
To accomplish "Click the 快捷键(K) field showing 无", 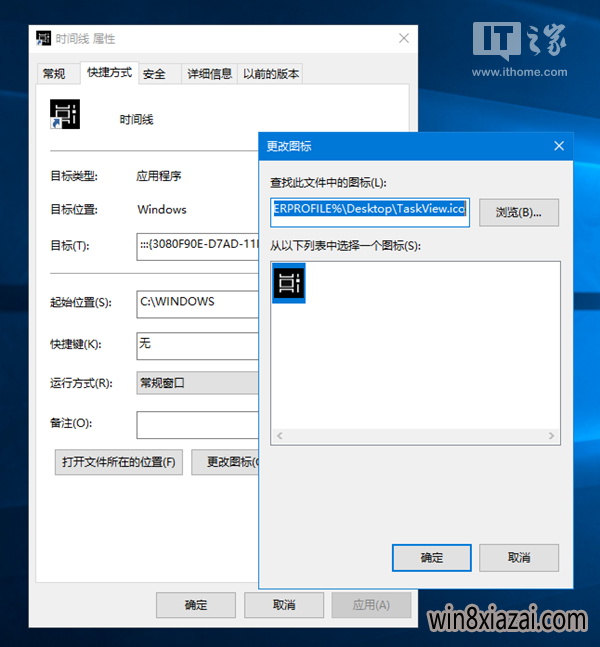I will (198, 346).
